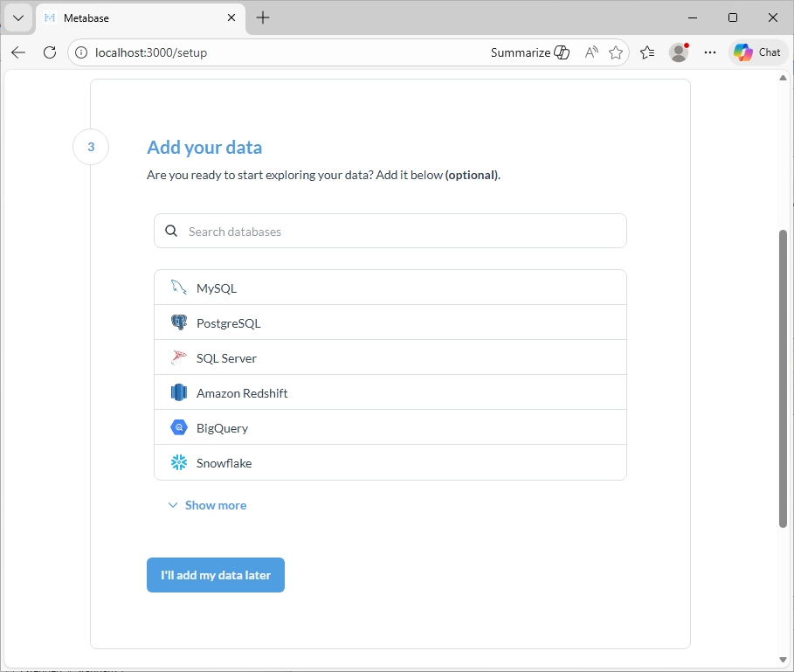Open the tab search dropdown arrow
This screenshot has height=672, width=794.
(18, 17)
